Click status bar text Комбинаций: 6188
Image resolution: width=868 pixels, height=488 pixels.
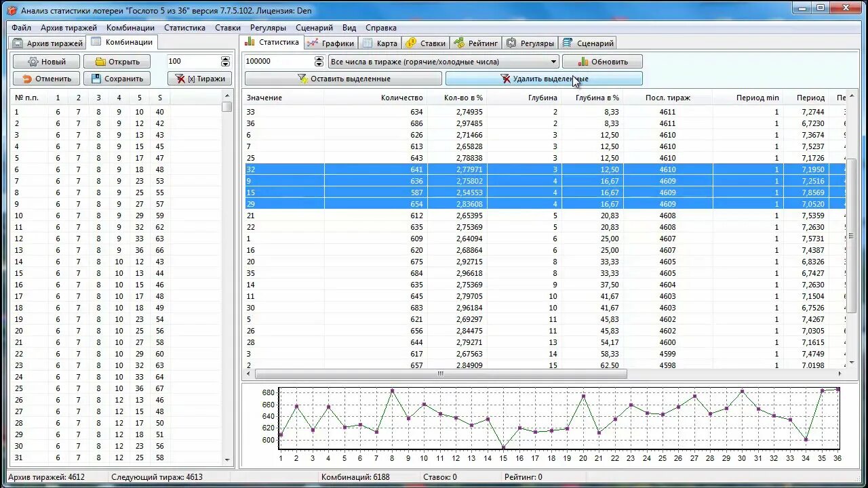(355, 477)
